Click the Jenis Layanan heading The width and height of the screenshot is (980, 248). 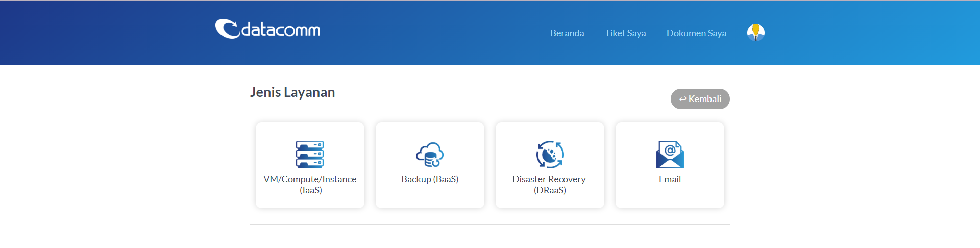292,92
